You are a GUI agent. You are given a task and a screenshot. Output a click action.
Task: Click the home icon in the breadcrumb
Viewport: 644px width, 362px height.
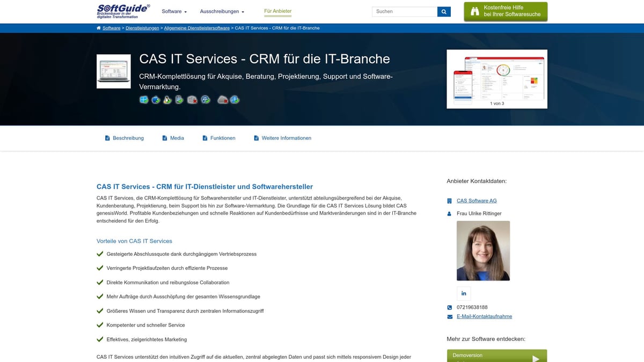(x=99, y=28)
